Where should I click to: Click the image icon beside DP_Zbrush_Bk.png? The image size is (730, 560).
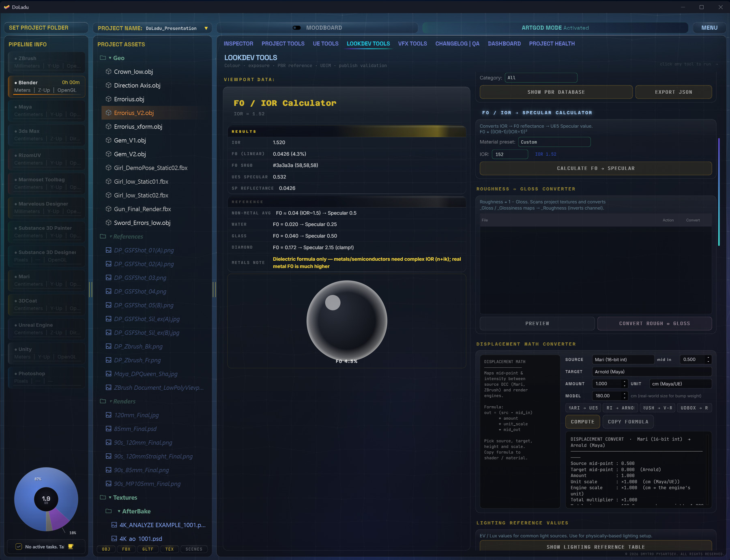pyautogui.click(x=108, y=346)
